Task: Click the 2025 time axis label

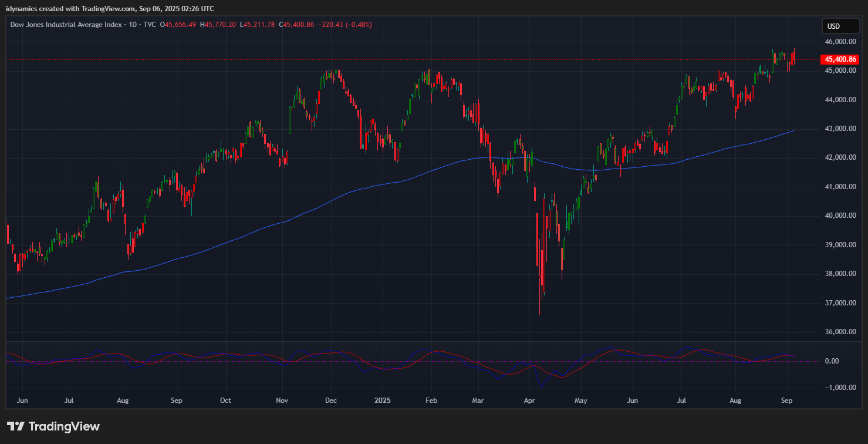Action: (383, 401)
